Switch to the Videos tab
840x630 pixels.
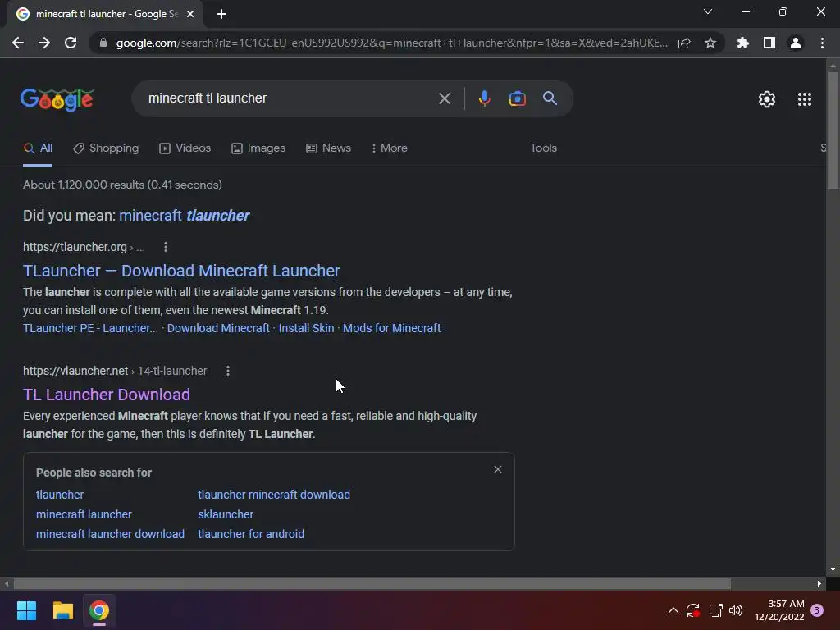coord(185,148)
